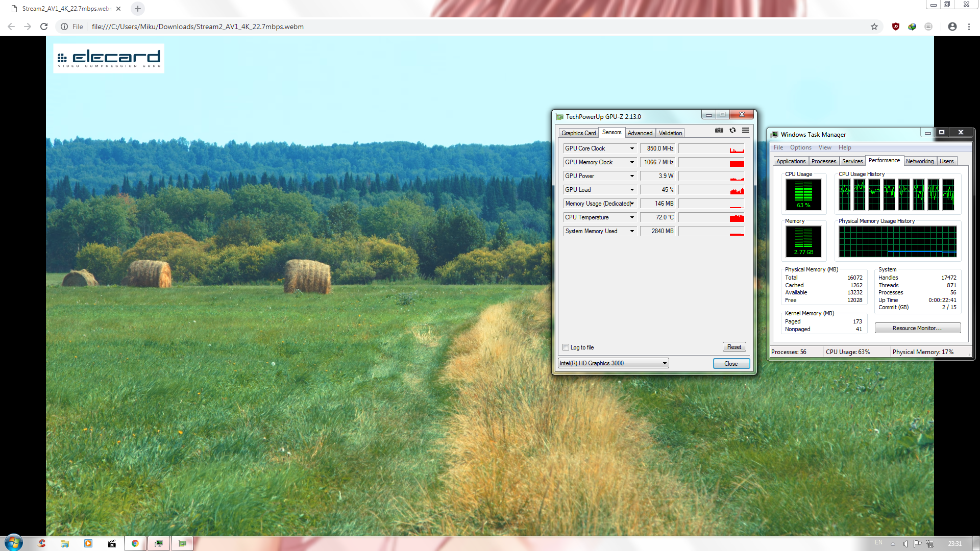Open Task Manager View menu
Screen dimensions: 980x551
tap(825, 147)
